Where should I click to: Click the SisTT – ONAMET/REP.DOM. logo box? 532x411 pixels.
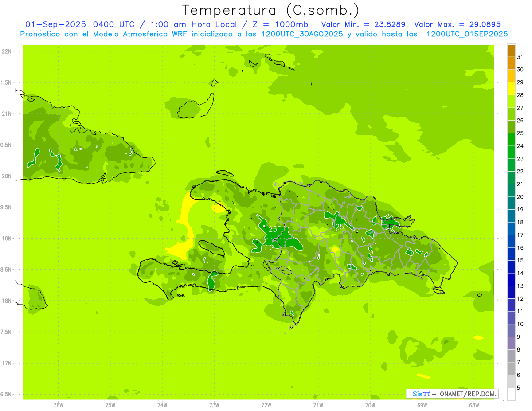[x=452, y=394]
